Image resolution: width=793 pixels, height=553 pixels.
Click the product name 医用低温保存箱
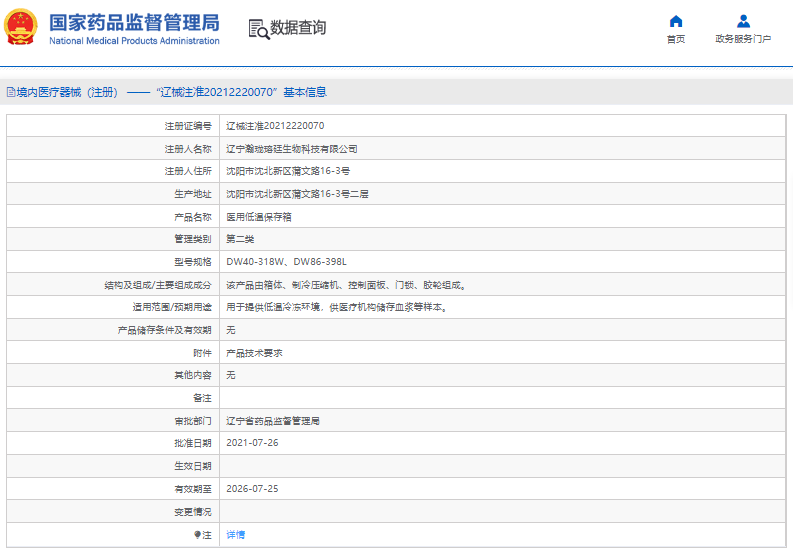click(259, 217)
